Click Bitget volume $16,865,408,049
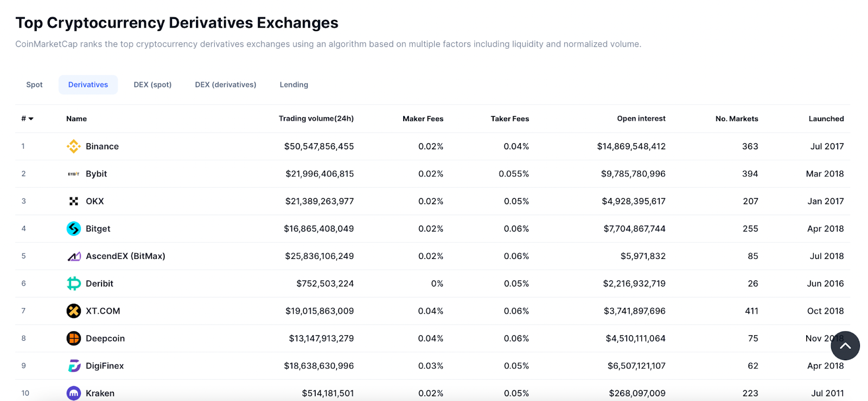Screen dimensions: 868x401 click(319, 228)
